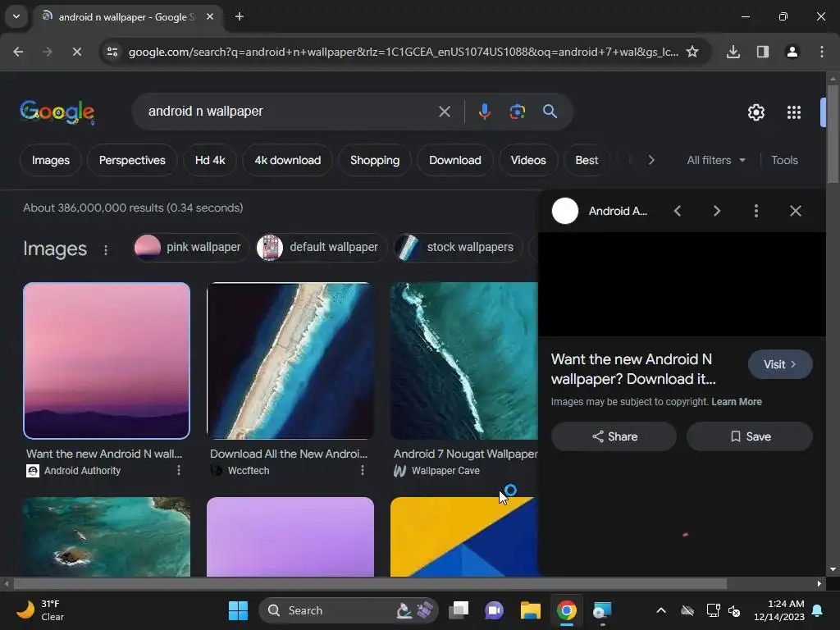The image size is (840, 630).
Task: Open the yellow and blue geometric thumbnail
Action: [464, 536]
